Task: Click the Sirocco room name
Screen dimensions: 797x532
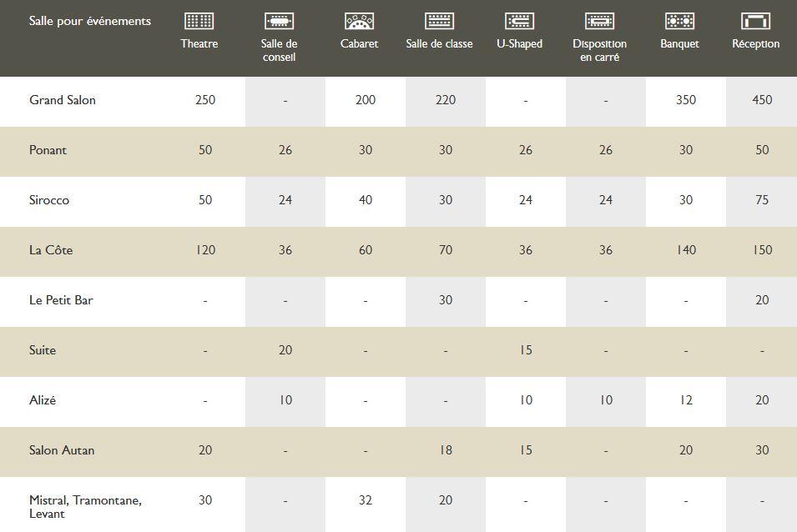Action: [48, 200]
